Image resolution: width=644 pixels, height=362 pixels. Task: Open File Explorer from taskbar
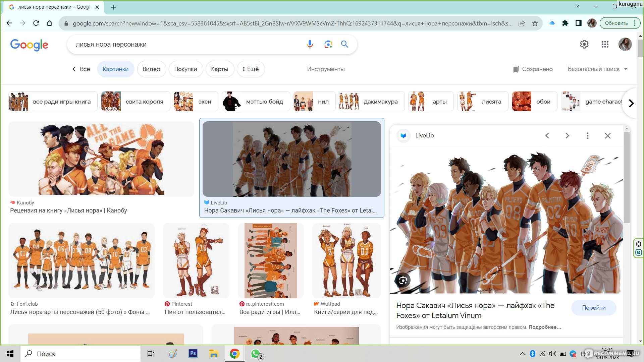point(214,354)
